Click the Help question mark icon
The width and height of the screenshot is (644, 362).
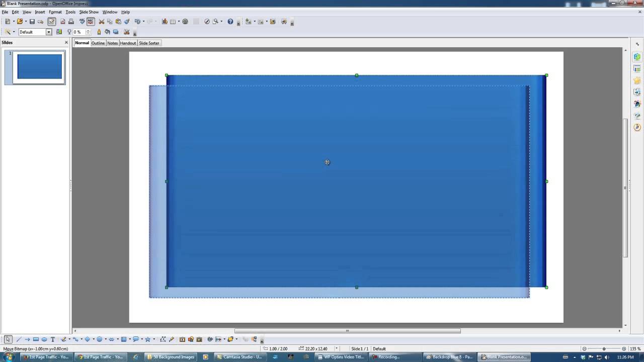(x=230, y=22)
